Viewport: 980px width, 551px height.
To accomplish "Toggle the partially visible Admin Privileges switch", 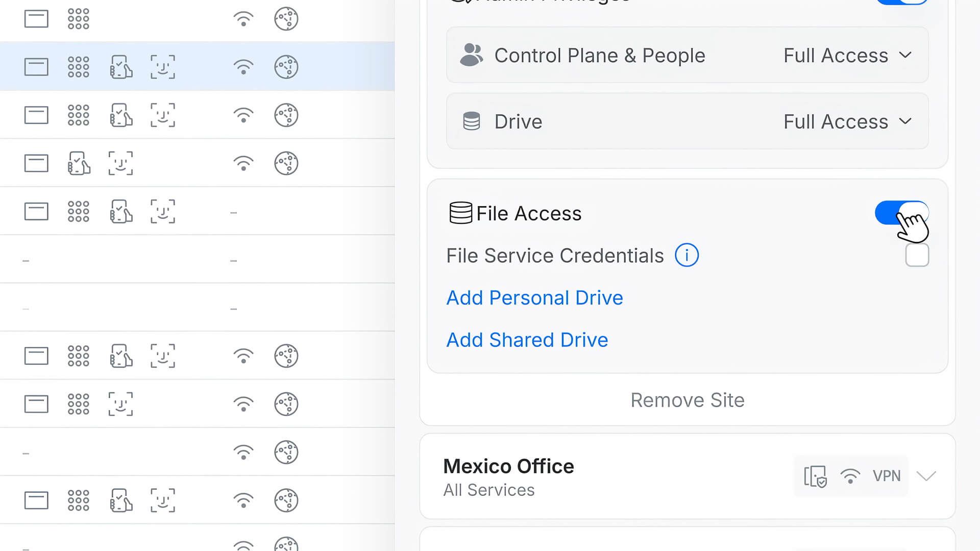I will pos(901,2).
